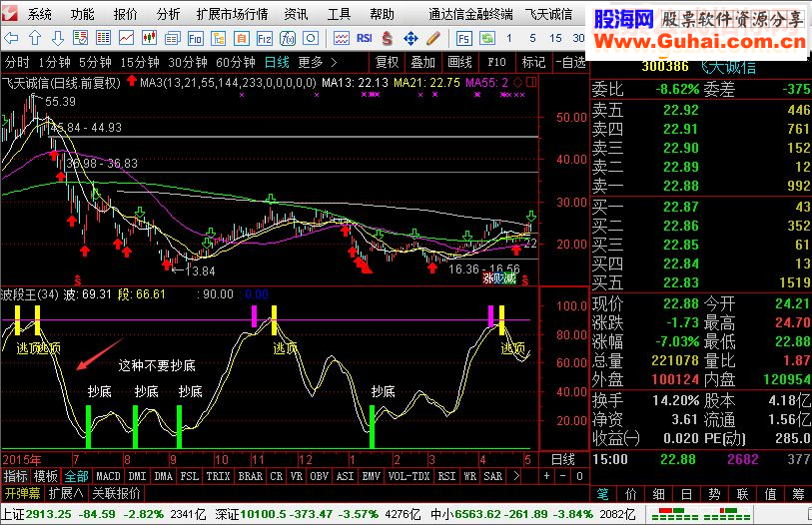Open the 系统 menu
The height and width of the screenshot is (525, 812).
(x=39, y=14)
